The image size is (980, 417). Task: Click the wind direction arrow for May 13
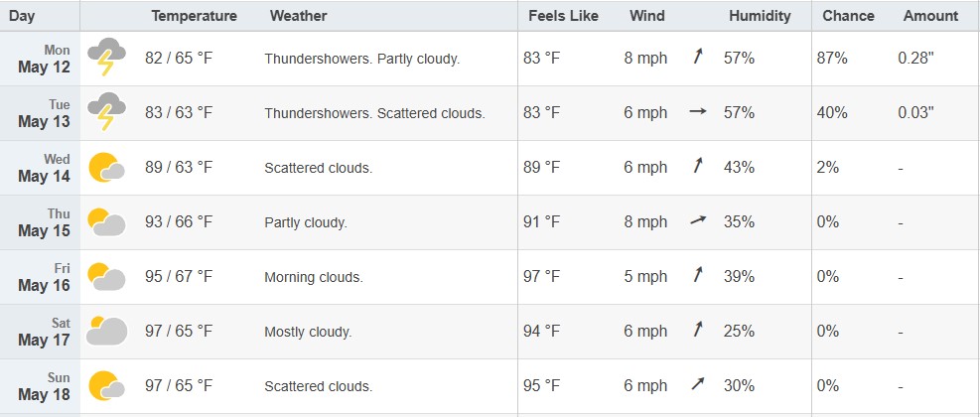(697, 112)
